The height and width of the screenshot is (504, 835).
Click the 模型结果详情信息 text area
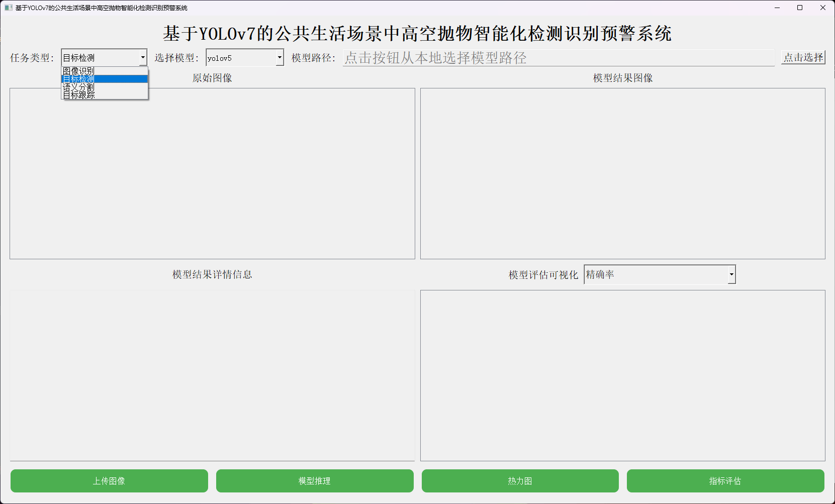click(x=212, y=375)
